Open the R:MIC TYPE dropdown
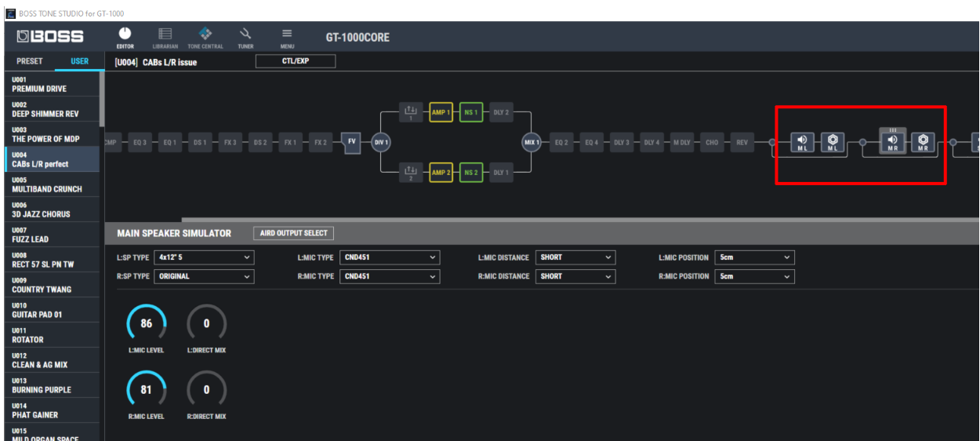 point(390,276)
